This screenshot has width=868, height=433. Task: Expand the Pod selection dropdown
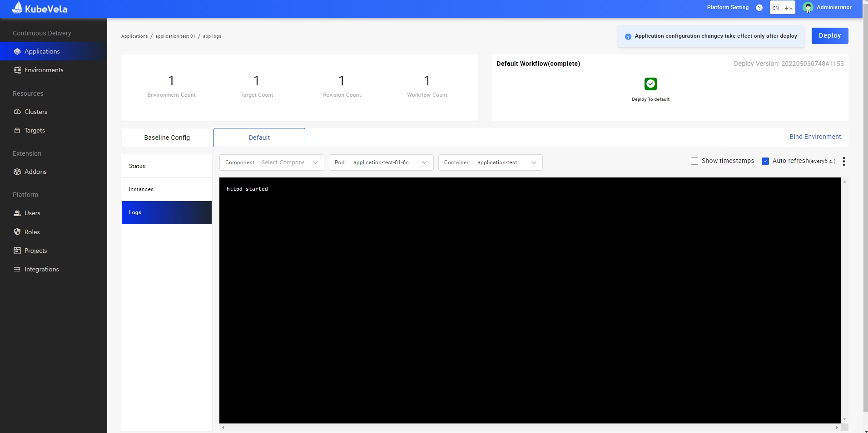381,162
